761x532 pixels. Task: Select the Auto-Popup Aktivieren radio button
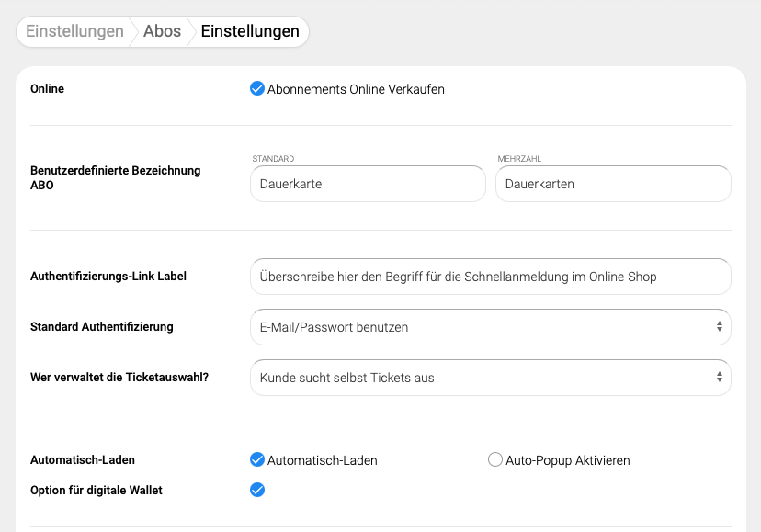click(495, 460)
